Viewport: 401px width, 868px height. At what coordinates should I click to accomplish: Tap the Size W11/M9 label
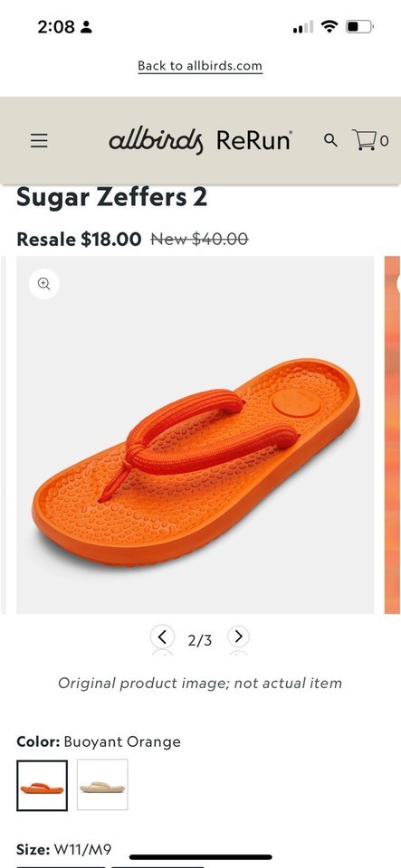[64, 849]
